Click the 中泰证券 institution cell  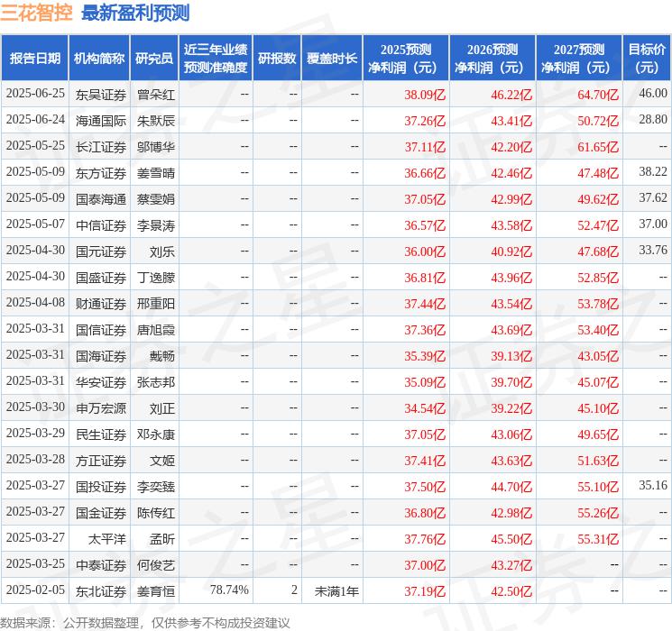101,565
